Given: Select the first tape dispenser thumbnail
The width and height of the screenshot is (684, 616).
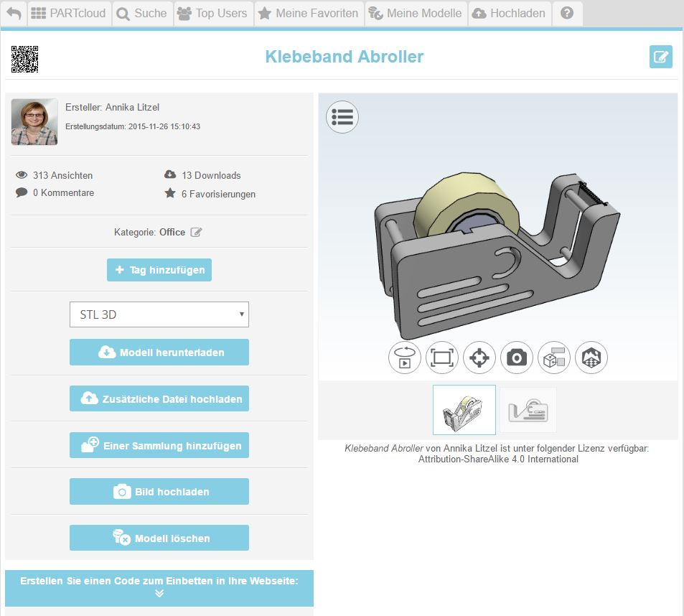Looking at the screenshot, I should [x=464, y=410].
